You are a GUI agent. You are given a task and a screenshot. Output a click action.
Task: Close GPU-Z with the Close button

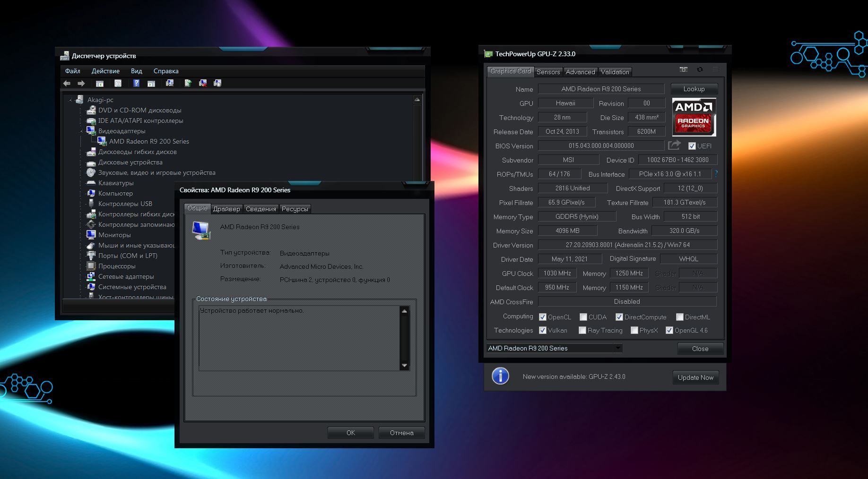point(700,349)
